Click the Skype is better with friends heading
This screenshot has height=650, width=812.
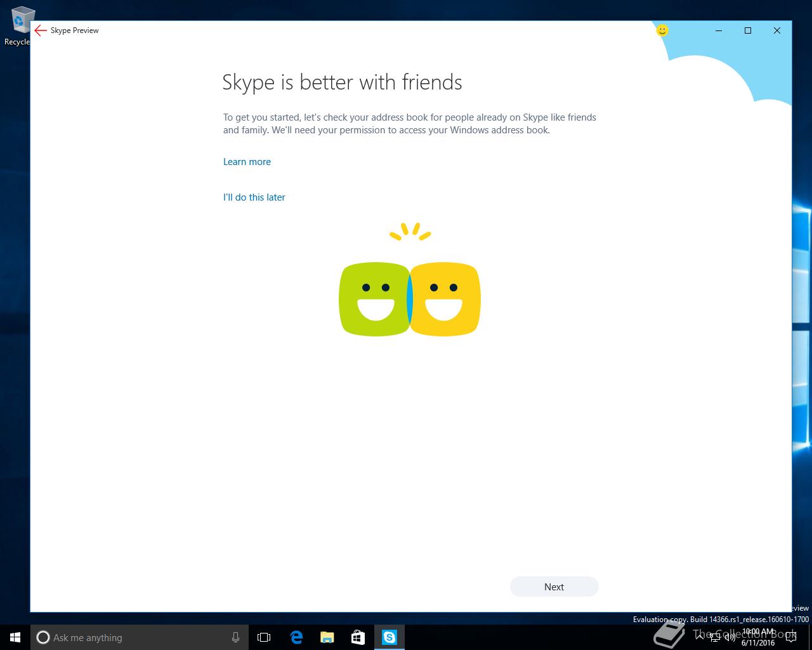point(342,83)
